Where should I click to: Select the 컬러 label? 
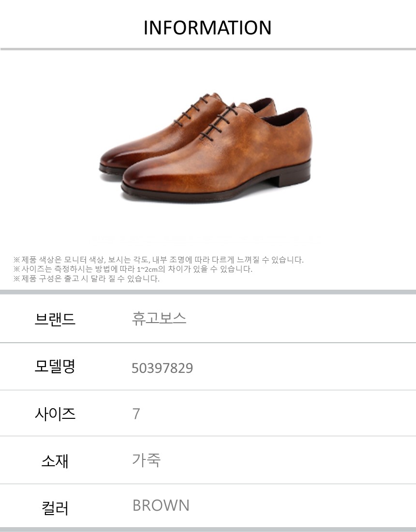click(55, 508)
